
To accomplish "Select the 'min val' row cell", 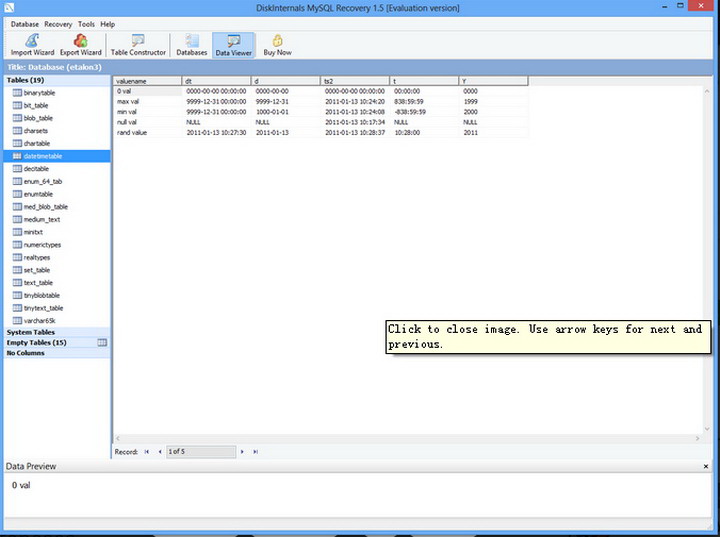I will tap(147, 112).
